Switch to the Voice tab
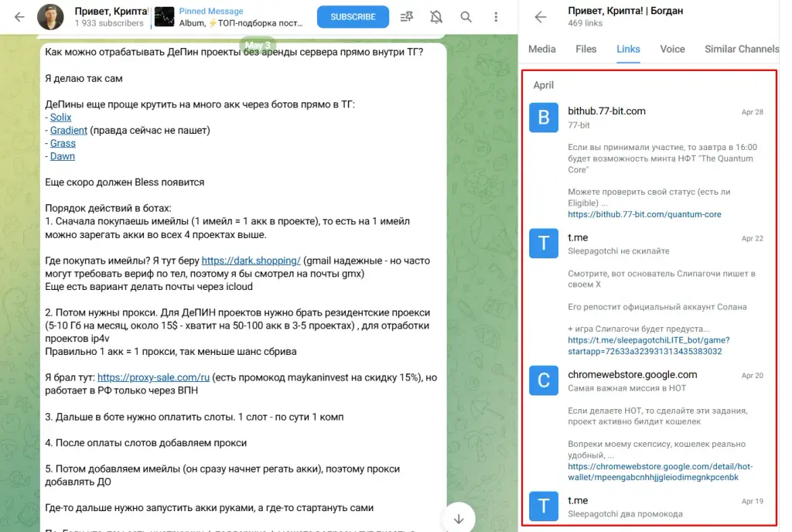The image size is (792, 532). (672, 49)
